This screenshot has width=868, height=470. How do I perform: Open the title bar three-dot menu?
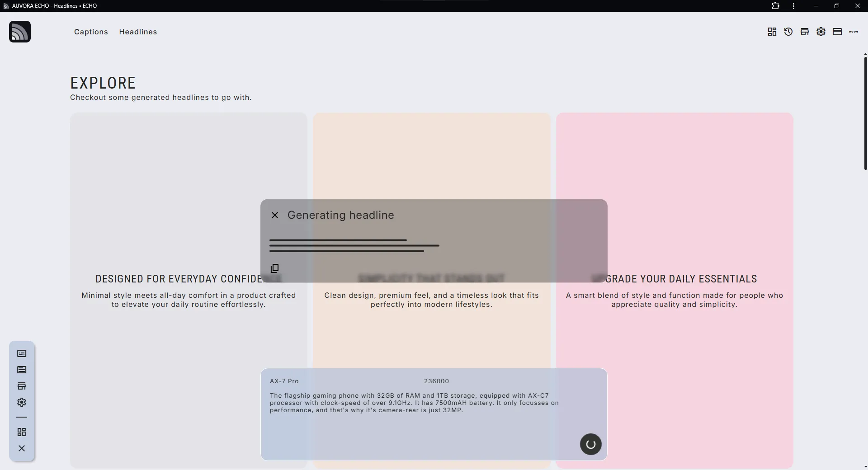coord(794,6)
